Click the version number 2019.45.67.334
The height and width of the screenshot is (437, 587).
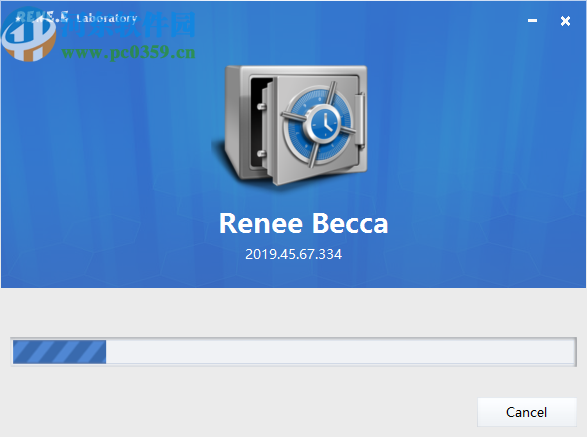[x=294, y=254]
